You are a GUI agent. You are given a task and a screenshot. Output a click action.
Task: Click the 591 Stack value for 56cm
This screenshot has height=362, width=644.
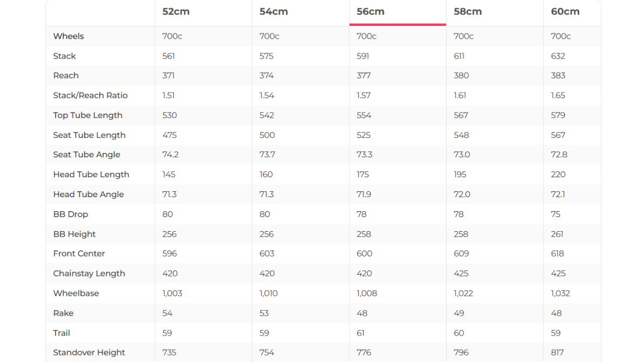tap(363, 56)
